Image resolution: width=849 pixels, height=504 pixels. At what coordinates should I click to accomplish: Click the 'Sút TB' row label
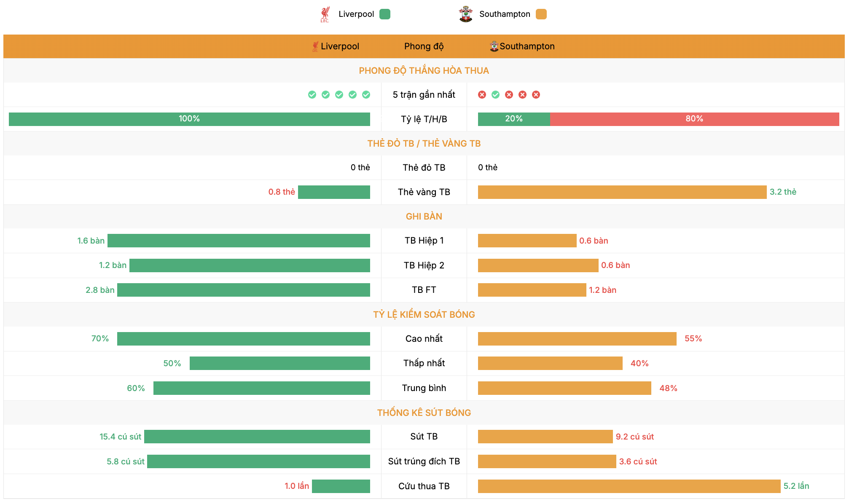(424, 437)
